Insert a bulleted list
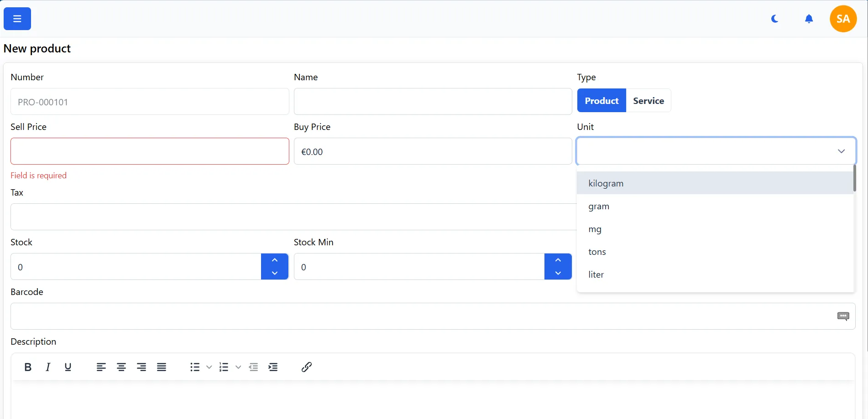The image size is (868, 419). [x=195, y=367]
